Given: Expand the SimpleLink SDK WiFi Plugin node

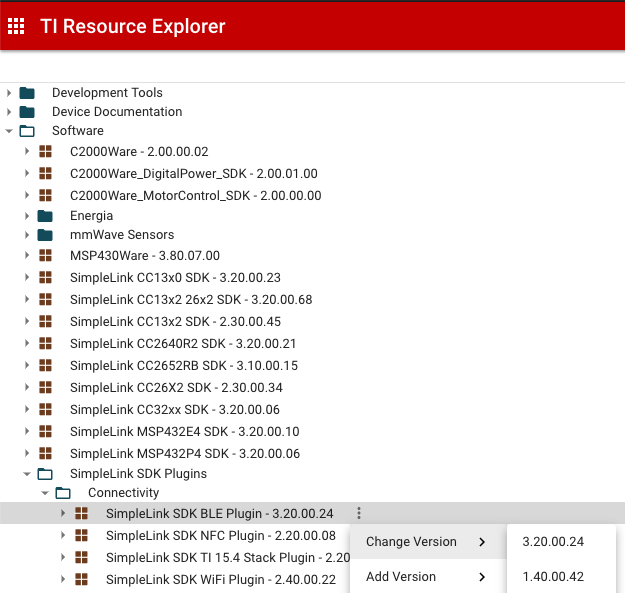Looking at the screenshot, I should click(x=63, y=579).
